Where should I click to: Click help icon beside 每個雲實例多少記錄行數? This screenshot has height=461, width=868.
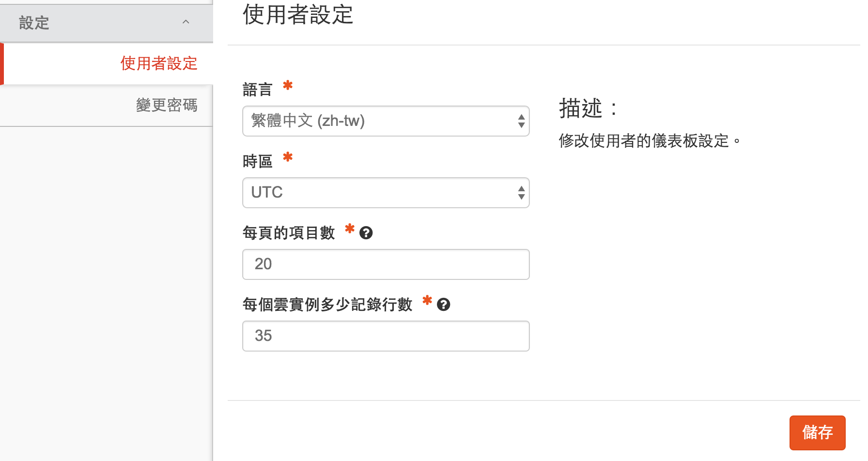pos(443,305)
